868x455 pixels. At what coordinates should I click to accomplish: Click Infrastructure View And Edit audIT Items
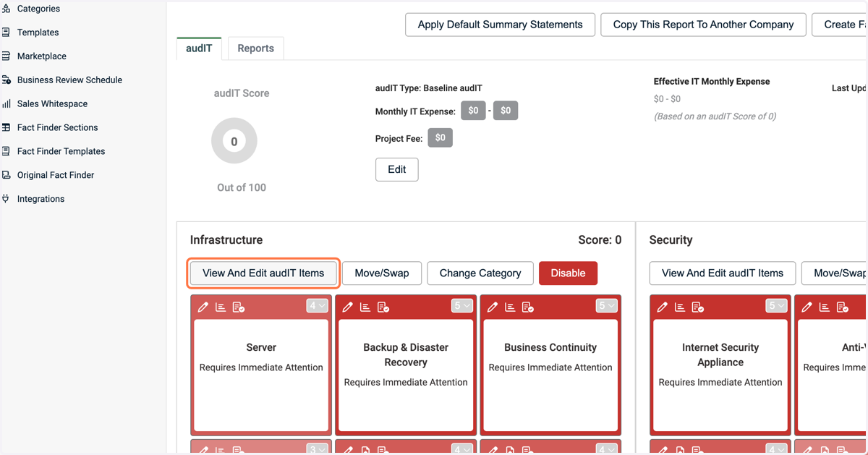[x=263, y=273]
